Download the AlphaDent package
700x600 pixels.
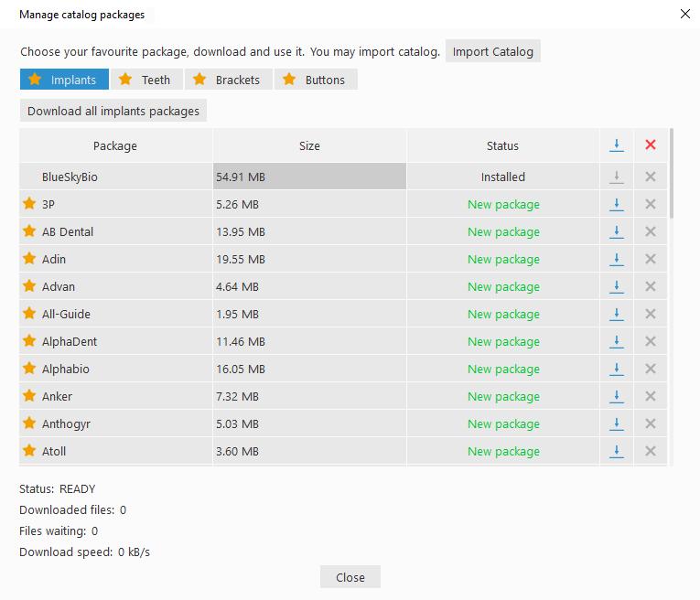pos(617,341)
